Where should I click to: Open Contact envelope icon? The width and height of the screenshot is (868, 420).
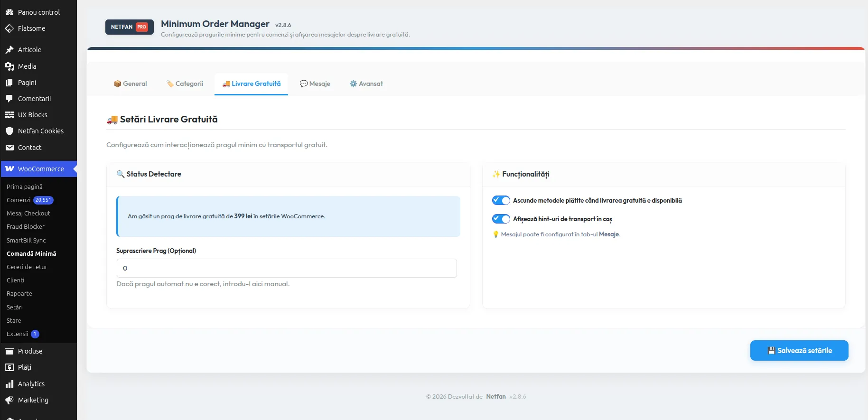(9, 148)
